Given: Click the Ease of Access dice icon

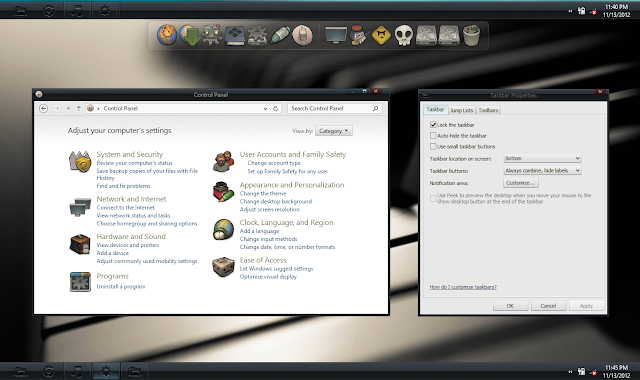Looking at the screenshot, I should (223, 267).
